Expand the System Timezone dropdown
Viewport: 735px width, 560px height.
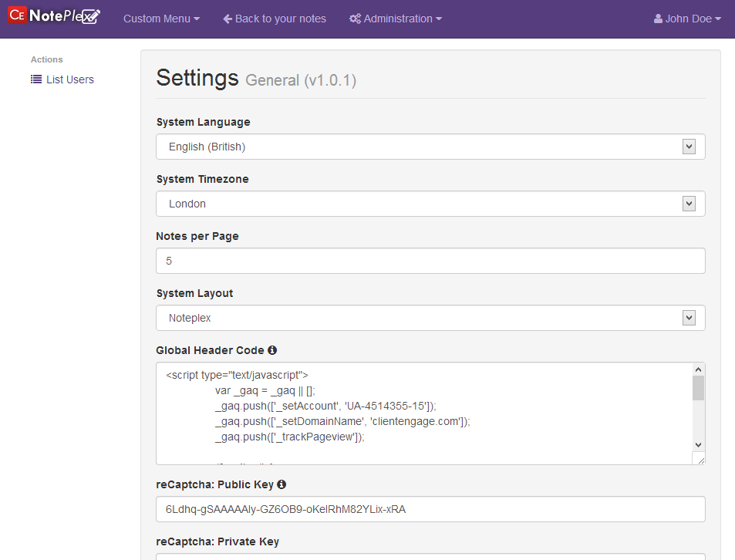pyautogui.click(x=430, y=204)
